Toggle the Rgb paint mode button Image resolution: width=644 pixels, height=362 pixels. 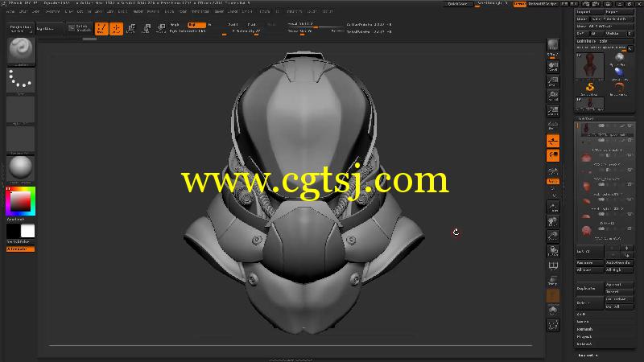coord(196,25)
